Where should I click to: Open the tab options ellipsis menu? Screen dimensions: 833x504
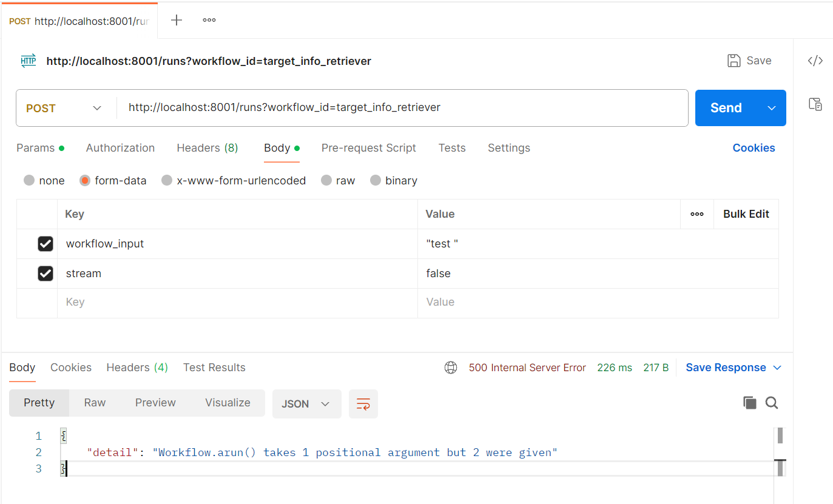click(209, 19)
